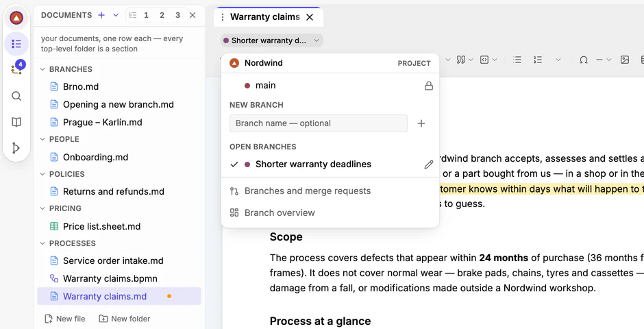The image size is (644, 329).
Task: Set outline depth to level 3
Action: click(x=177, y=15)
